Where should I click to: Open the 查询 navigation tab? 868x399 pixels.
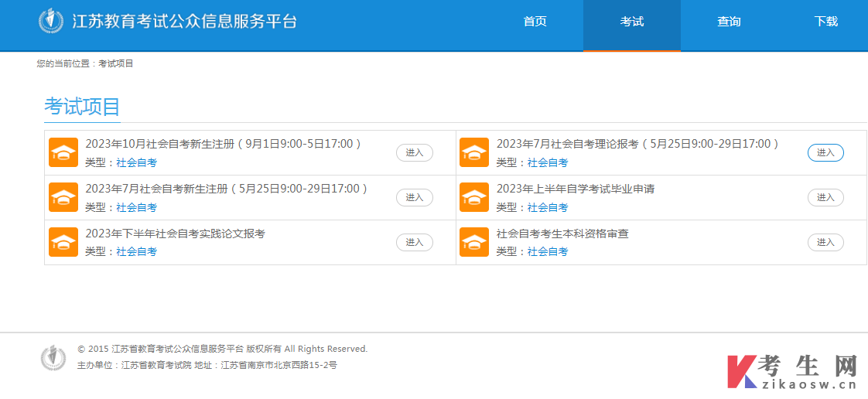(729, 22)
